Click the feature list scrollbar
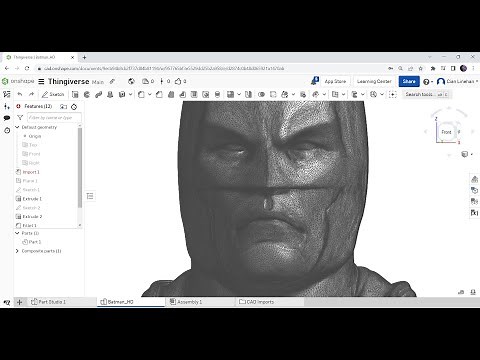480x360 pixels. click(x=80, y=168)
